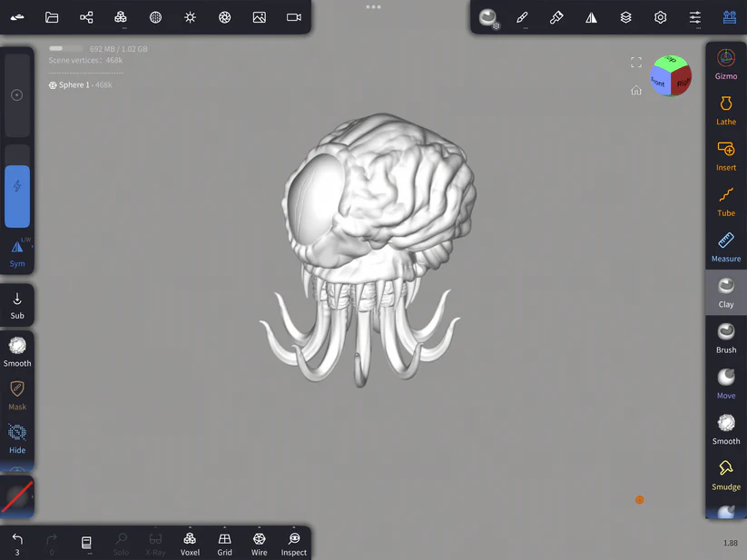The width and height of the screenshot is (747, 560).
Task: Select the Clay tool
Action: pyautogui.click(x=726, y=293)
